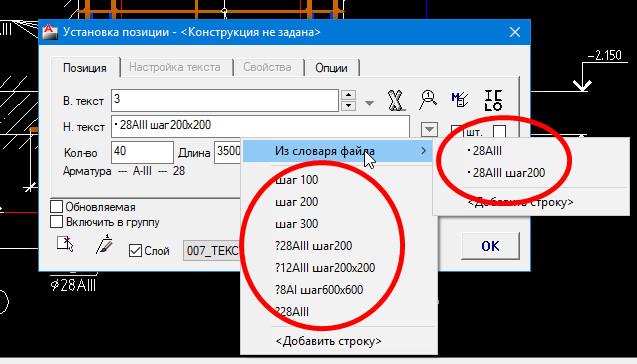Uncheck the Слой checkbox
Image resolution: width=637 pixels, height=364 pixels.
[135, 250]
